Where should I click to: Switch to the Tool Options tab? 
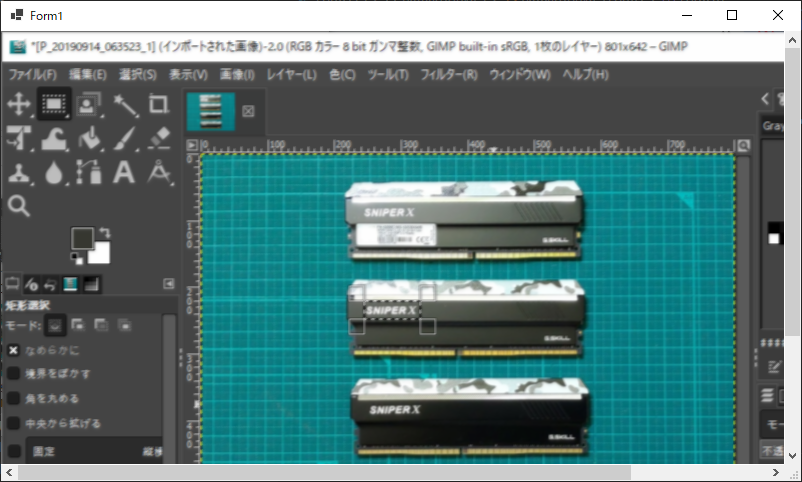[x=12, y=284]
